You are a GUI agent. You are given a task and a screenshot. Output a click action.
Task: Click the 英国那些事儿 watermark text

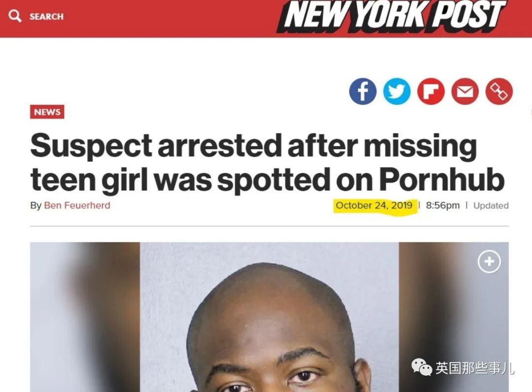click(x=475, y=368)
